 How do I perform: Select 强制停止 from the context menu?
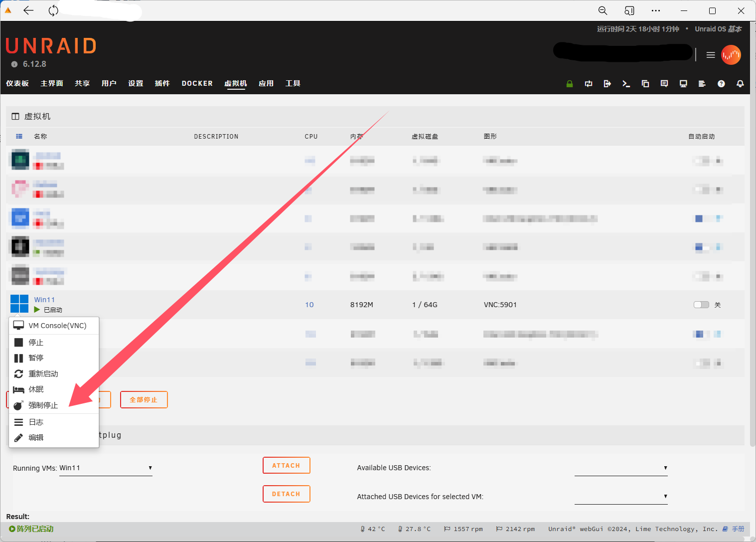click(43, 405)
